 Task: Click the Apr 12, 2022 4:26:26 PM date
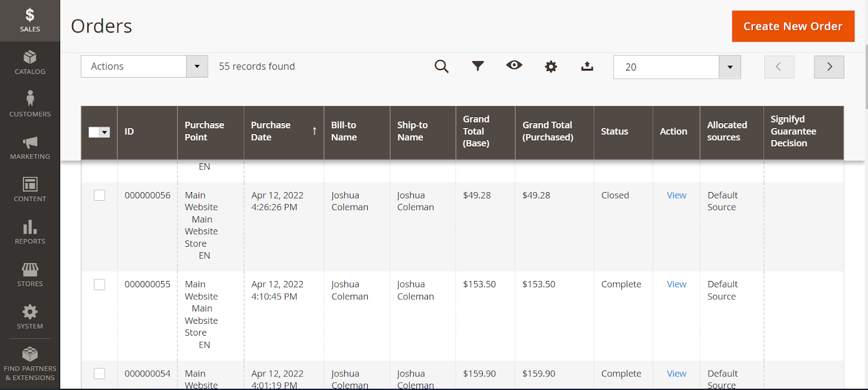click(277, 201)
